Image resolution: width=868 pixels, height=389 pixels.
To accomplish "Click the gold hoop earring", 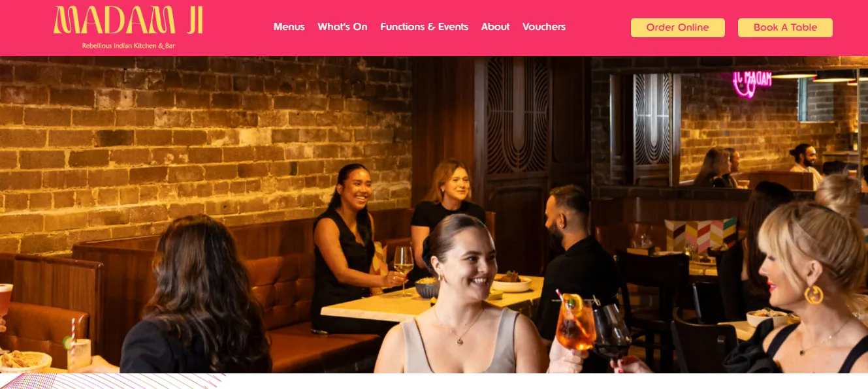I will point(814,294).
